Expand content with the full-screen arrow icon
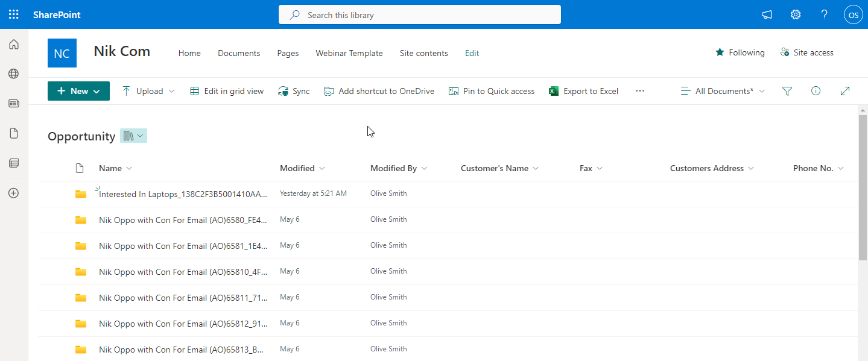The height and width of the screenshot is (361, 868). click(844, 91)
